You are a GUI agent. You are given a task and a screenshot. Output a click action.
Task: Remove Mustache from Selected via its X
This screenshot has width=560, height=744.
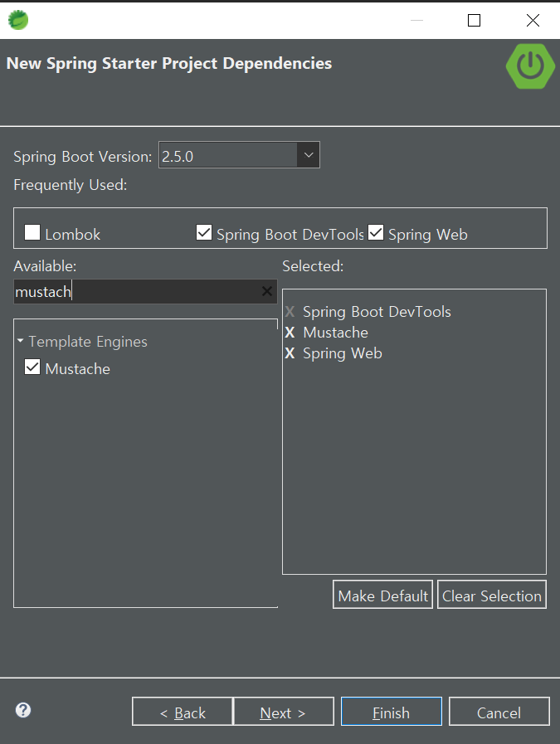point(290,333)
